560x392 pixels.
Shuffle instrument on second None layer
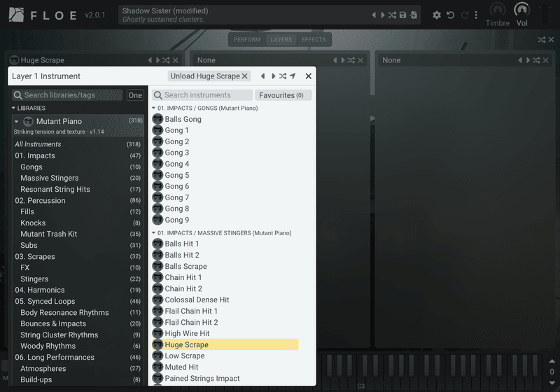pos(351,60)
